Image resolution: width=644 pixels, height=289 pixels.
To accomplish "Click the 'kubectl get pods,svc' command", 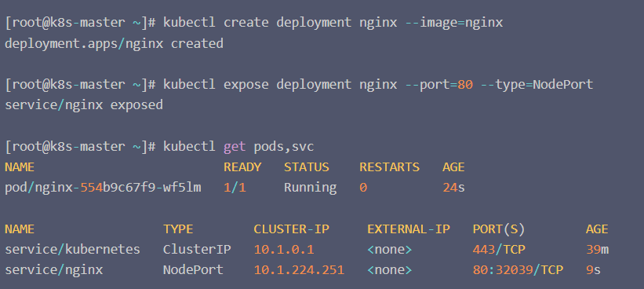I will pos(238,147).
